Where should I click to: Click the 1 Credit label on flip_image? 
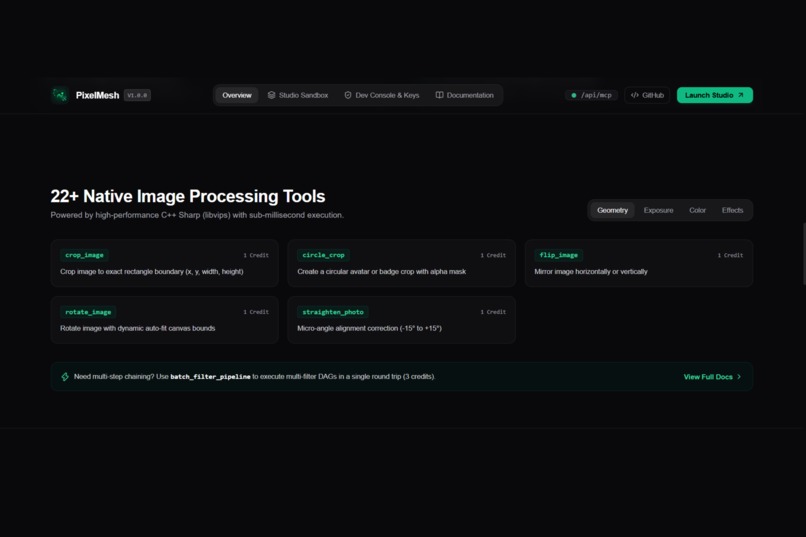tap(730, 255)
